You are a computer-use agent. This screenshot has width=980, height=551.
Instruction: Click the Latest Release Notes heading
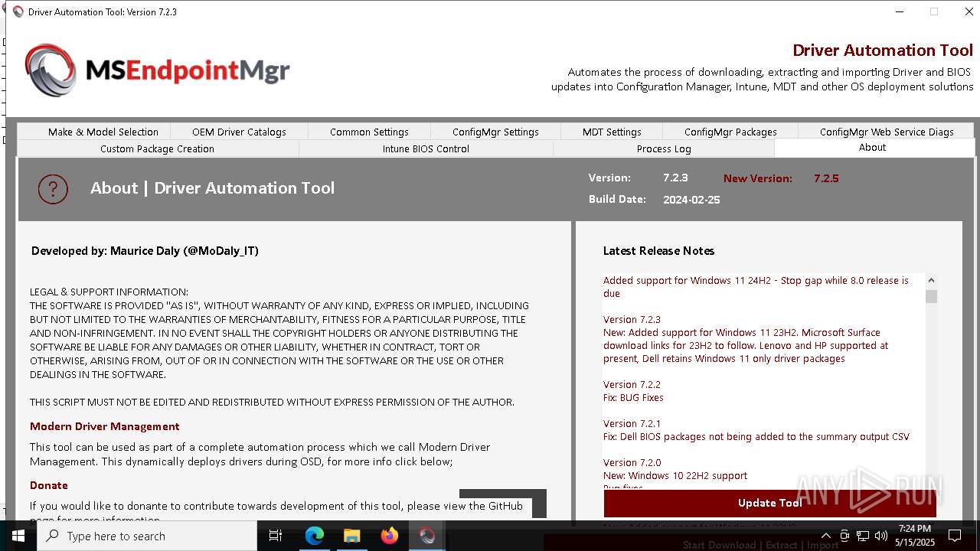click(658, 251)
